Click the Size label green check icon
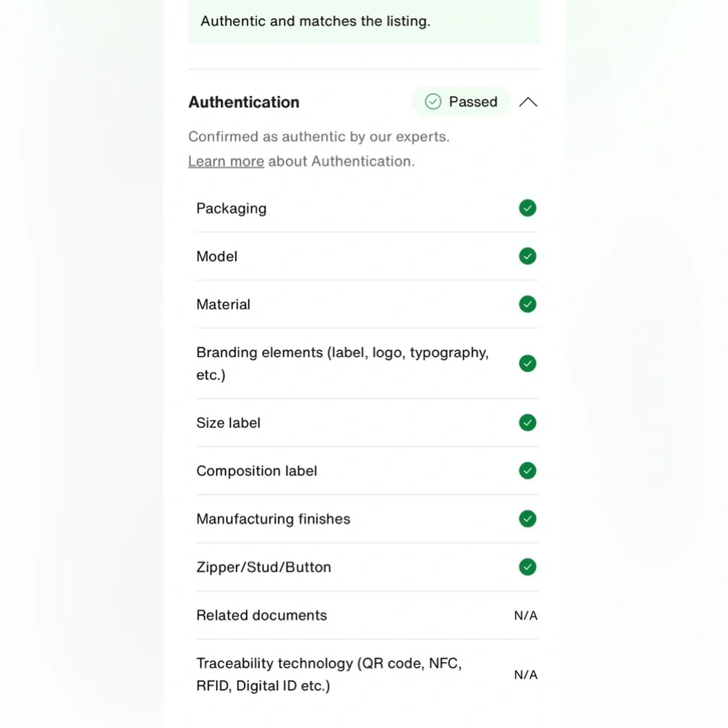728x728 pixels. click(528, 423)
